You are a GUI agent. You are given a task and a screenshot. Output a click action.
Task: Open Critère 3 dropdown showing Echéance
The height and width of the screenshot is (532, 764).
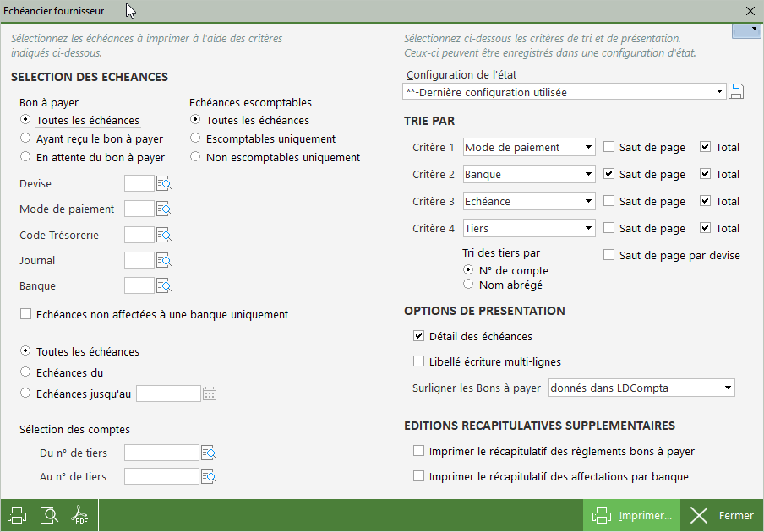pos(529,201)
